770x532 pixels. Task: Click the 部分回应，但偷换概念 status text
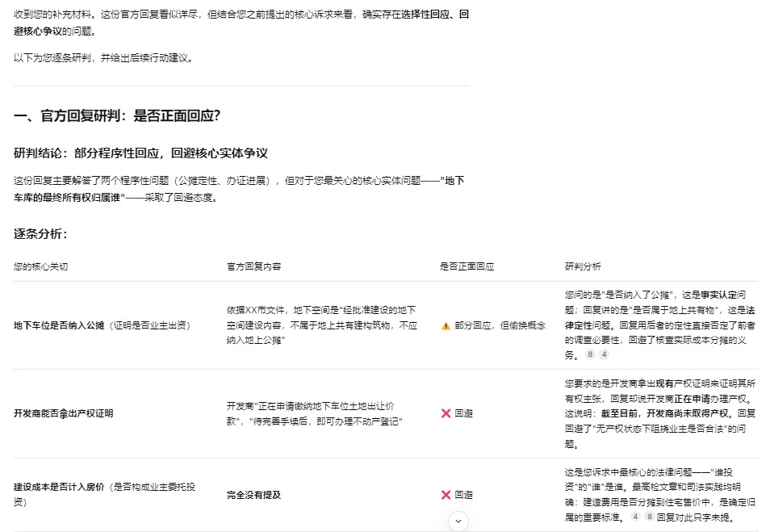(x=500, y=325)
